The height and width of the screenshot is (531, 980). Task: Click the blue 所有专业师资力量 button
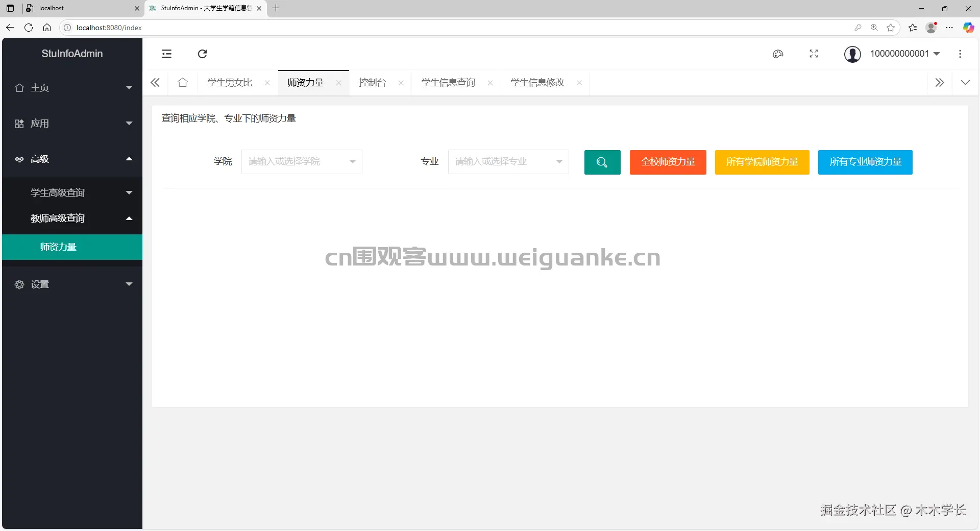[865, 162]
